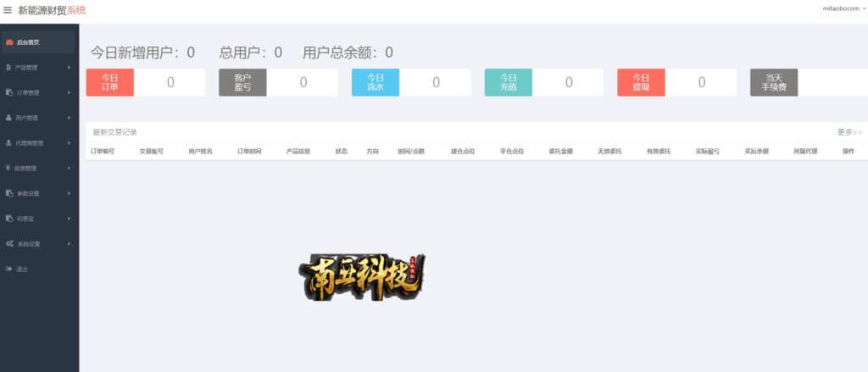Screen dimensions: 868x372
Task: Click the 今日提现 value 0
Action: point(702,82)
